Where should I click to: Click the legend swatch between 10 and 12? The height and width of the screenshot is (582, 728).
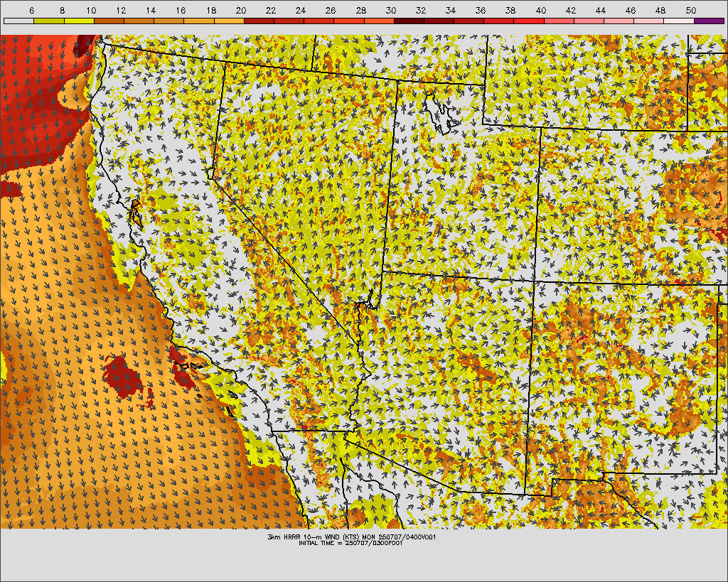pos(109,21)
